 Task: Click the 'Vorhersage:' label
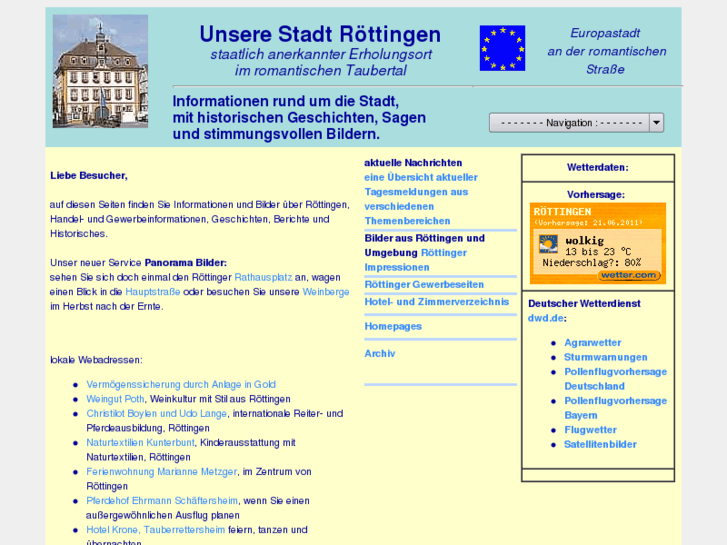pos(596,195)
